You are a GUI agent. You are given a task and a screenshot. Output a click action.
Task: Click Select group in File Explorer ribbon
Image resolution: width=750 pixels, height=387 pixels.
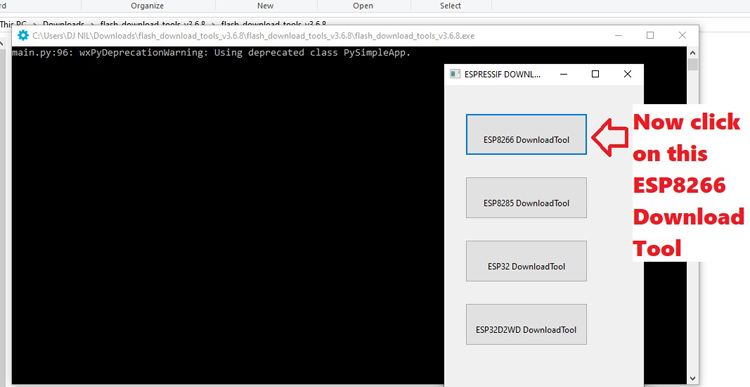pyautogui.click(x=451, y=6)
